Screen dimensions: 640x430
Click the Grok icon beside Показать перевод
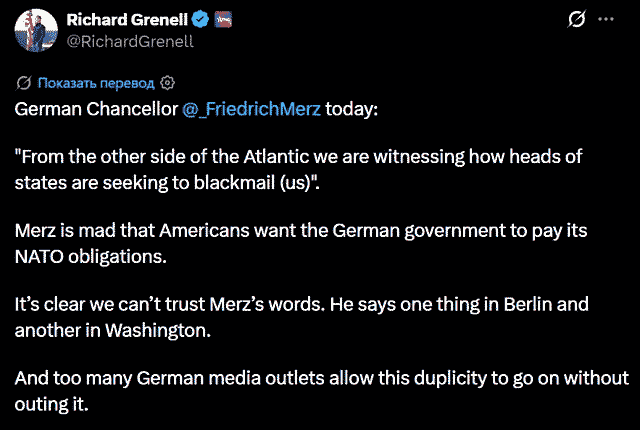tap(24, 83)
